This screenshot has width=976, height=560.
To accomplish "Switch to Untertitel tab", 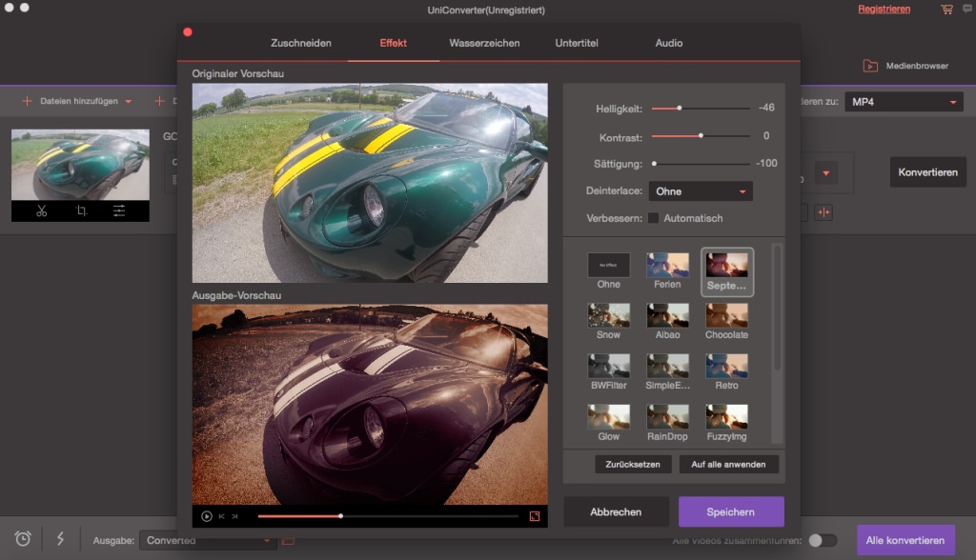I will (579, 43).
